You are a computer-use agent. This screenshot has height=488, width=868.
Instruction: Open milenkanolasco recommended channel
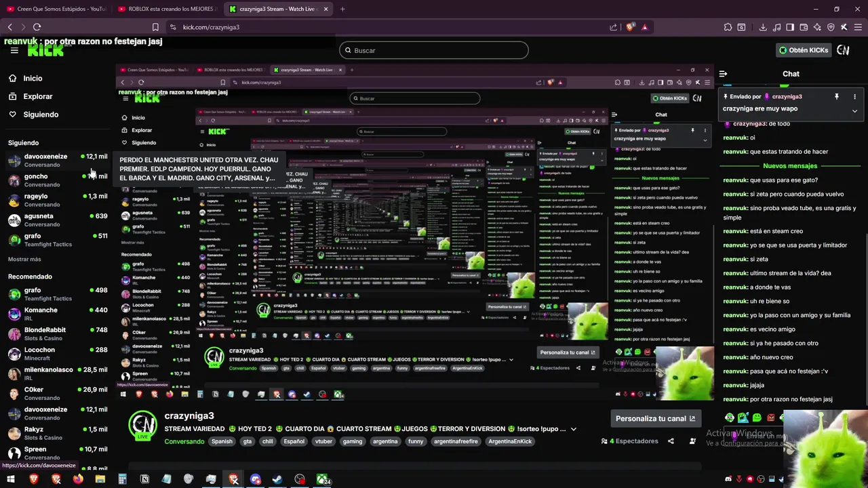tap(58, 373)
